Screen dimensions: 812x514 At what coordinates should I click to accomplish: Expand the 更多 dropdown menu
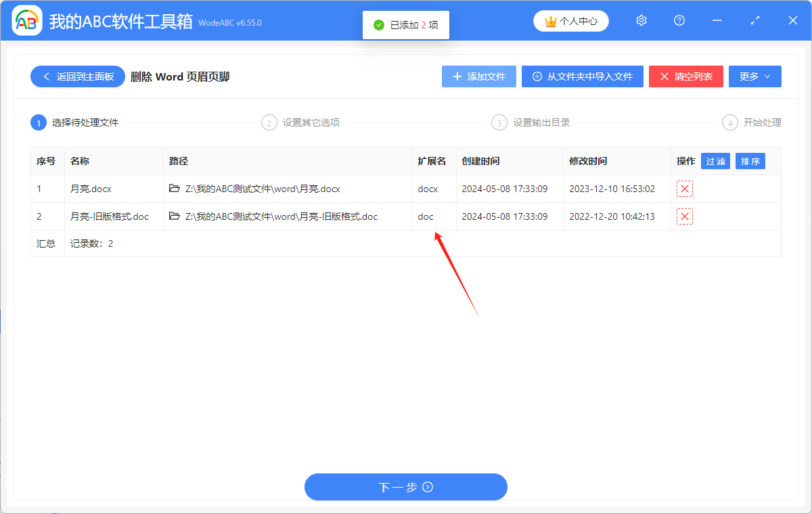[x=754, y=76]
